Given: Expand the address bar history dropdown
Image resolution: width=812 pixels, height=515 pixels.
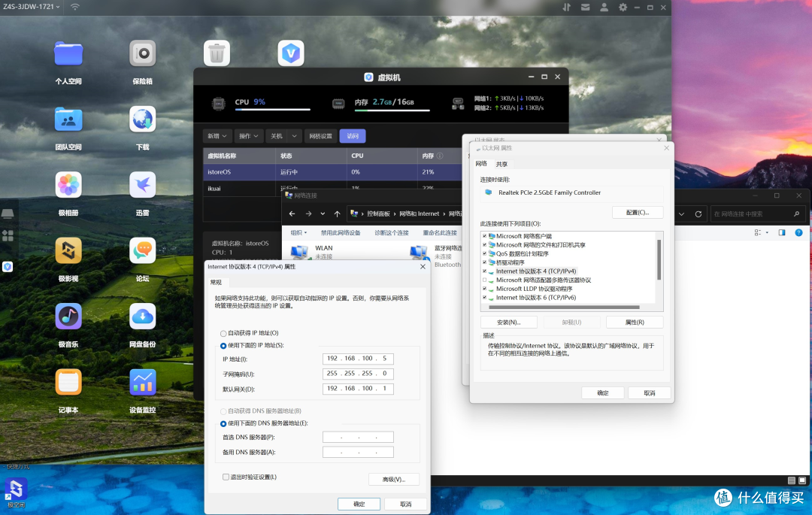Looking at the screenshot, I should [x=681, y=214].
